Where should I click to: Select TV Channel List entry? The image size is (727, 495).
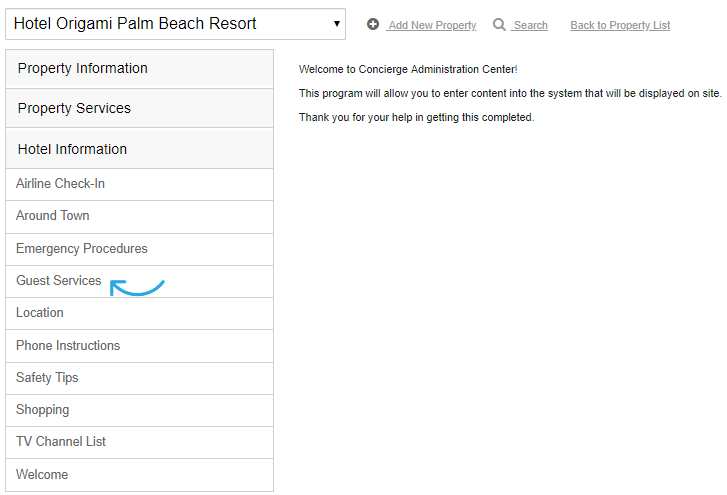(x=140, y=442)
